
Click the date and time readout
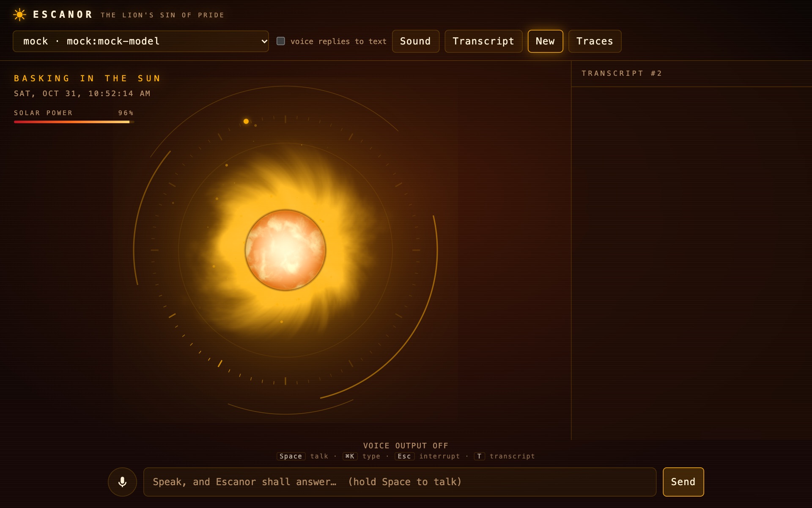(x=82, y=94)
